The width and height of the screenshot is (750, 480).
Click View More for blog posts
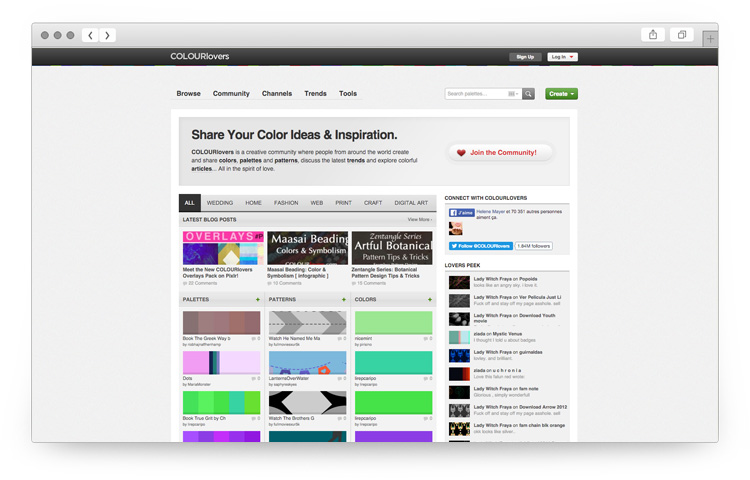[x=419, y=220]
